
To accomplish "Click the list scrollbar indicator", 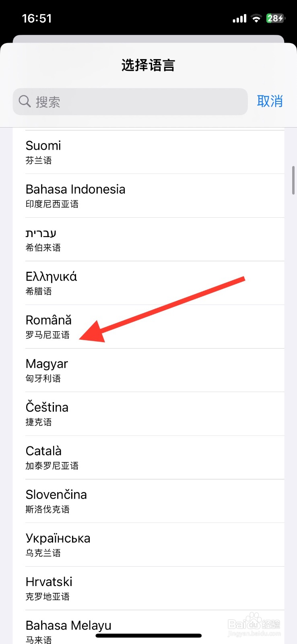I will [x=293, y=180].
